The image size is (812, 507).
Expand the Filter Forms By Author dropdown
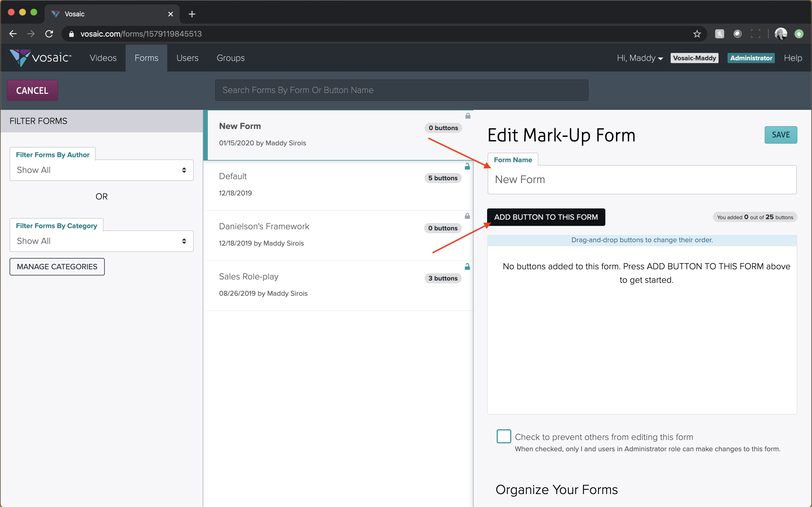click(x=102, y=170)
